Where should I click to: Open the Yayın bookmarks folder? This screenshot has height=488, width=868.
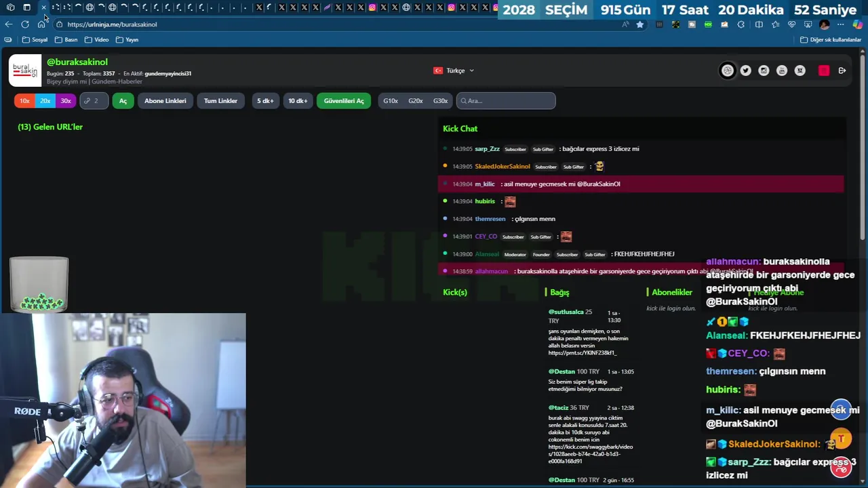pyautogui.click(x=127, y=40)
